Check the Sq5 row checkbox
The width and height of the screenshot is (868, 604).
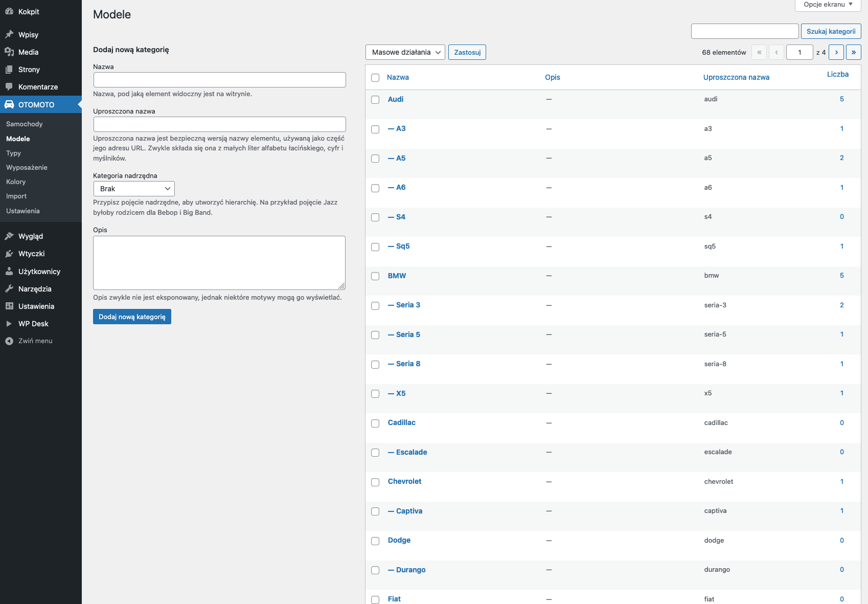pos(375,247)
